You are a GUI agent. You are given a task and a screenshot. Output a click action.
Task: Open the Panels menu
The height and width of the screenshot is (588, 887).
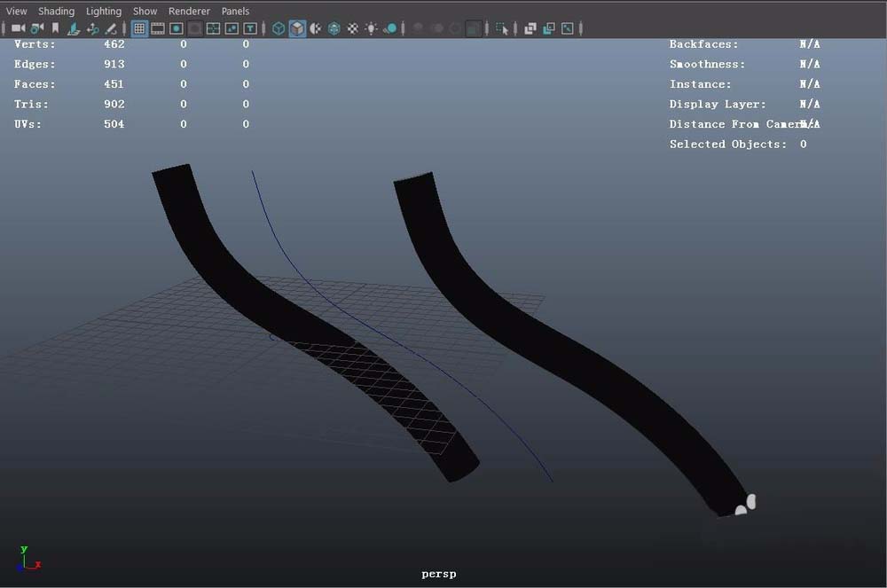(235, 11)
